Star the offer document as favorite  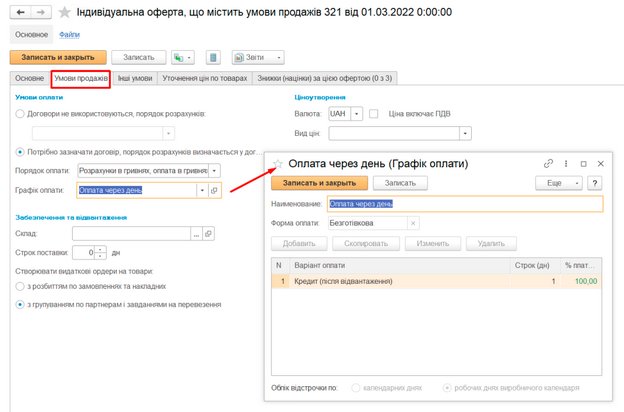(65, 13)
